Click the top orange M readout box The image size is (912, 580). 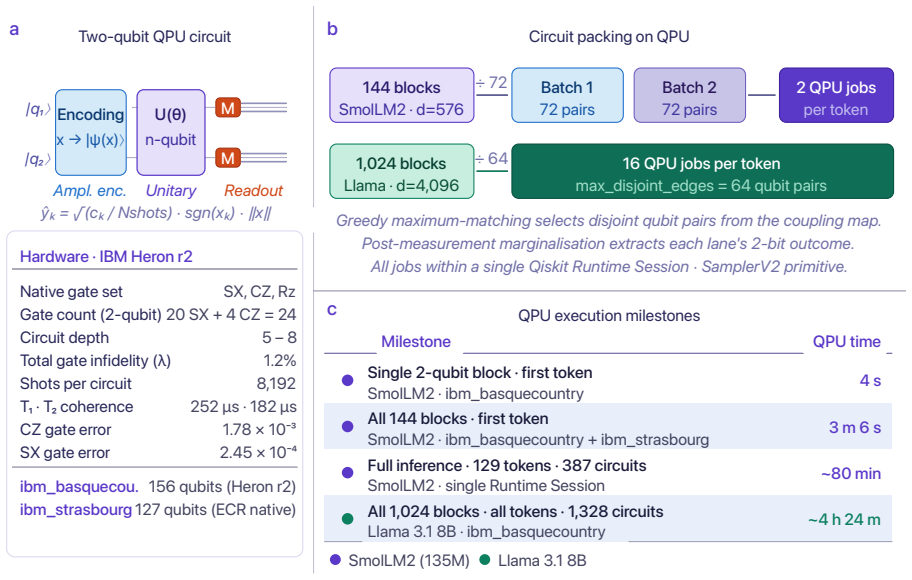coord(227,108)
